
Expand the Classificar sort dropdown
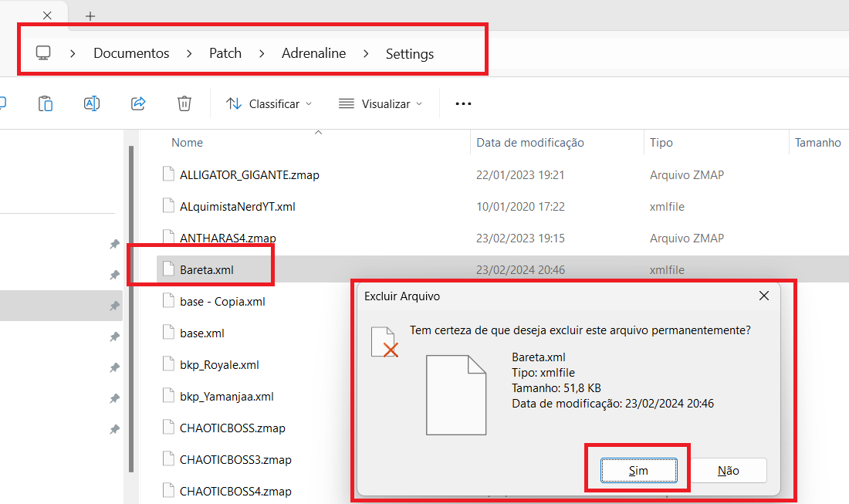(269, 103)
